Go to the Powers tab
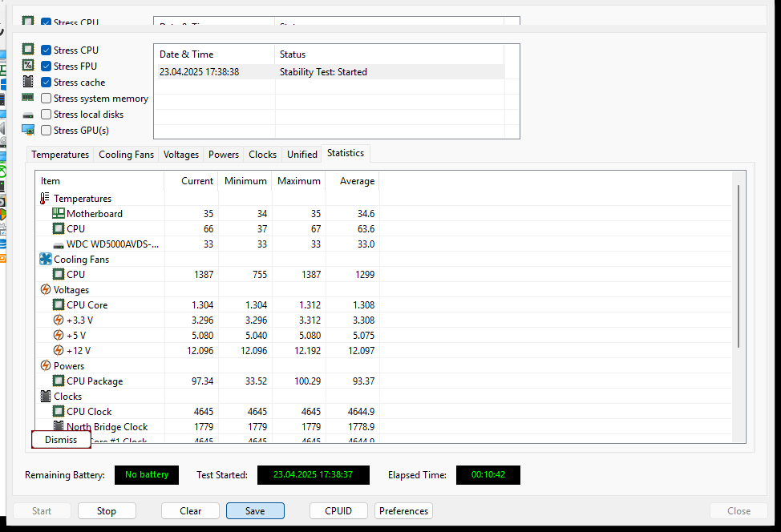781x532 pixels. coord(224,155)
